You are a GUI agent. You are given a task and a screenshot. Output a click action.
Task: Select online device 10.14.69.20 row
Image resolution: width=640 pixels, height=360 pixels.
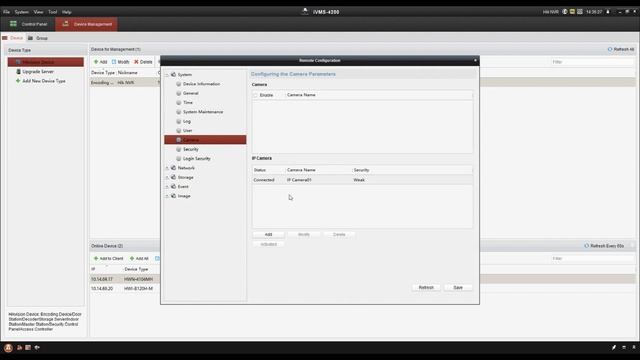pyautogui.click(x=363, y=289)
